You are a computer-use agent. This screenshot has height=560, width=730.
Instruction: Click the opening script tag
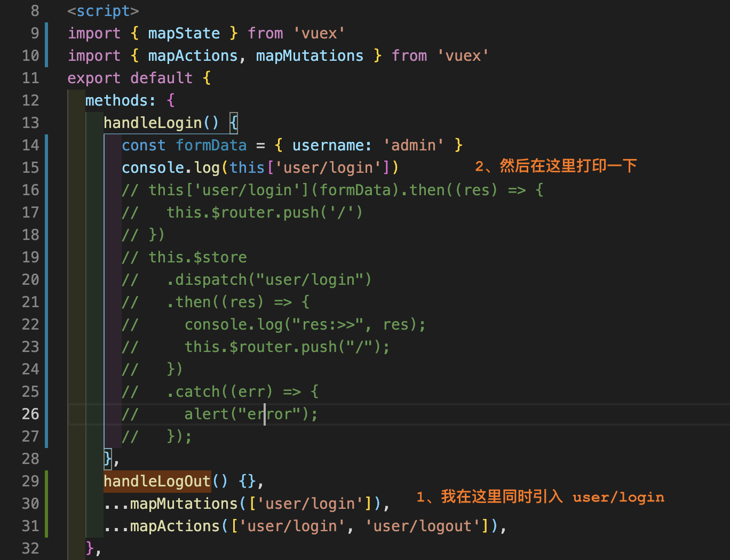103,11
